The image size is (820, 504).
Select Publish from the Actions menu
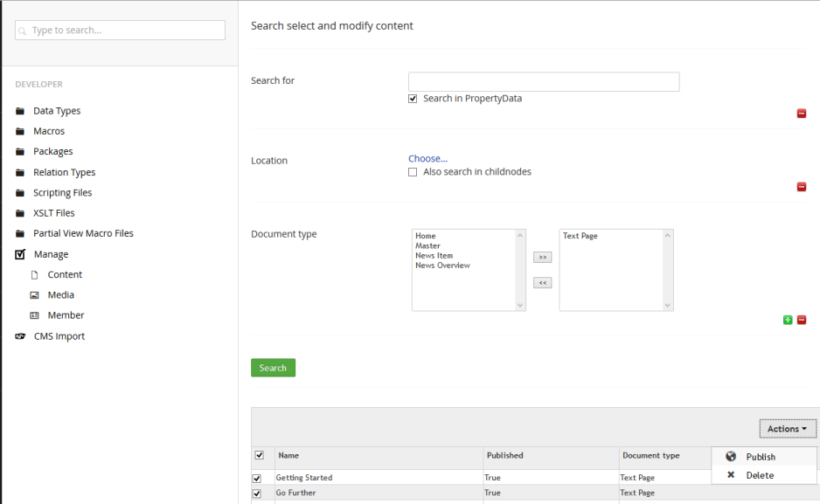pyautogui.click(x=760, y=457)
